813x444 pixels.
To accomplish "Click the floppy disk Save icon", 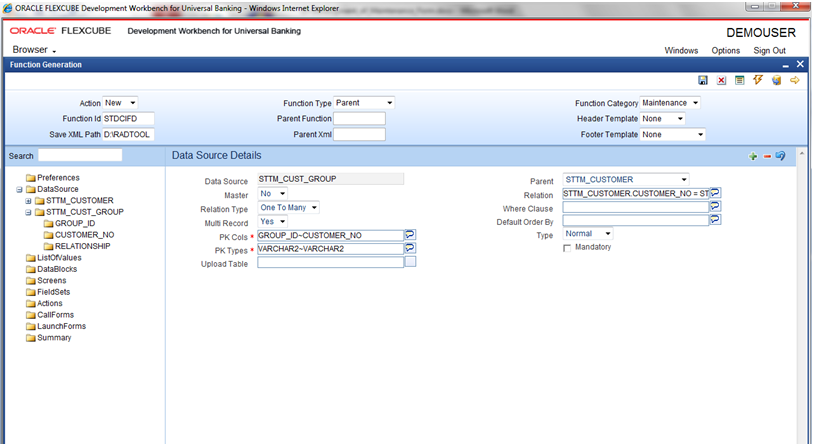I will [703, 80].
